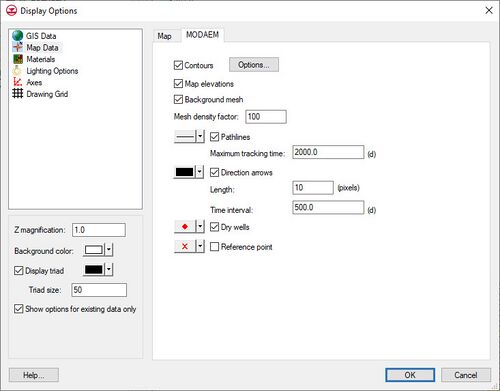Click the Time interval field
Screen dimensions: 500x391
tap(328, 207)
